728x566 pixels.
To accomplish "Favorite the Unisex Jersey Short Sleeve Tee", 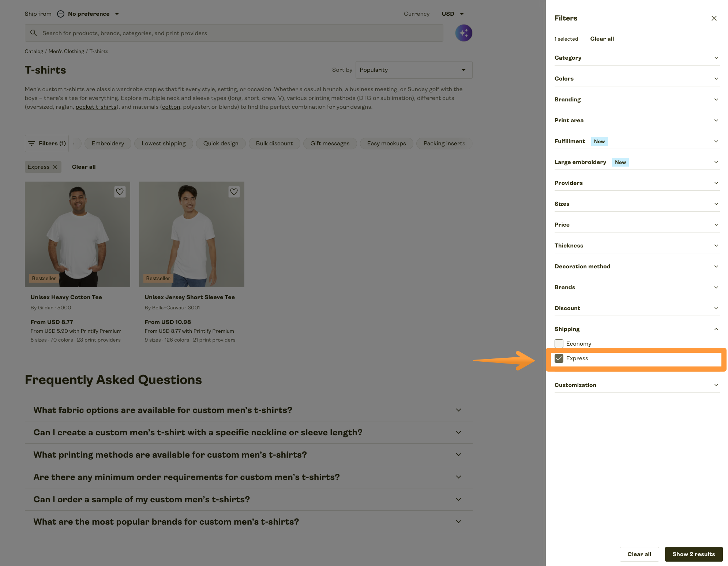I will pyautogui.click(x=234, y=191).
